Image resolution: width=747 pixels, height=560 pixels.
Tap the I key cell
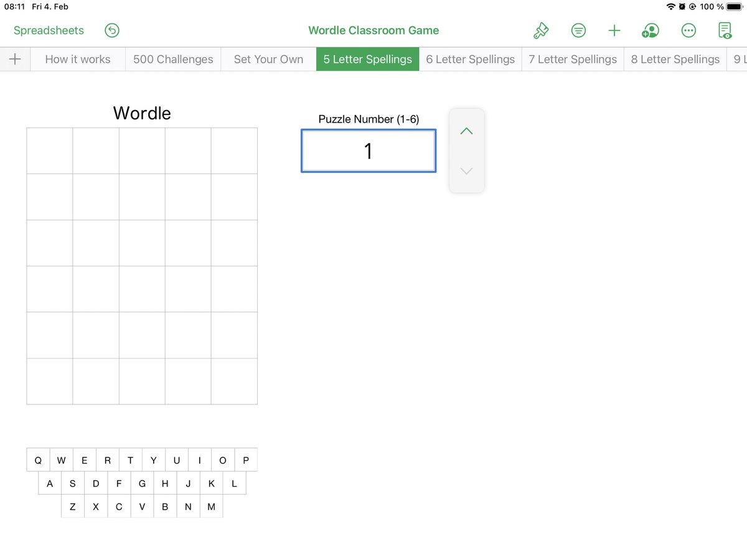point(200,460)
